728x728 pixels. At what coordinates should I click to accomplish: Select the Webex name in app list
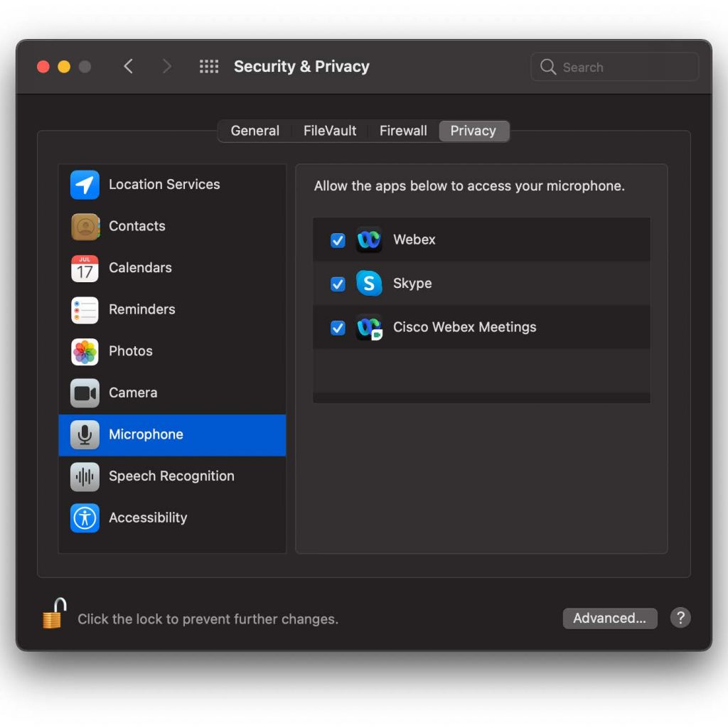[414, 240]
